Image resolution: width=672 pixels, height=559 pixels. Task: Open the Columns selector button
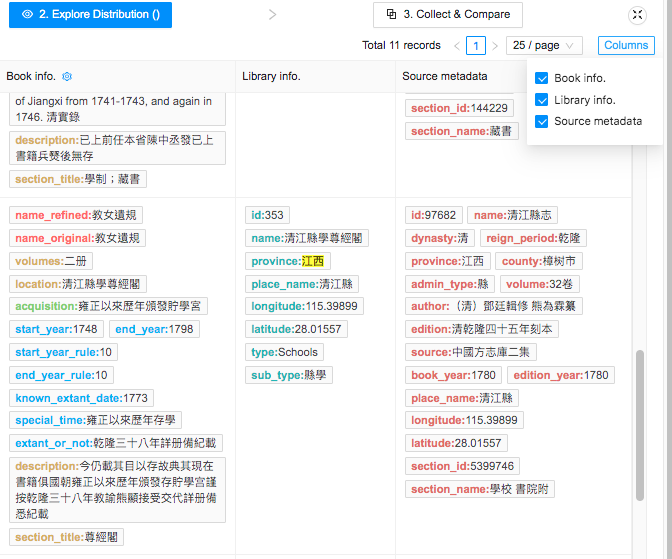[626, 46]
